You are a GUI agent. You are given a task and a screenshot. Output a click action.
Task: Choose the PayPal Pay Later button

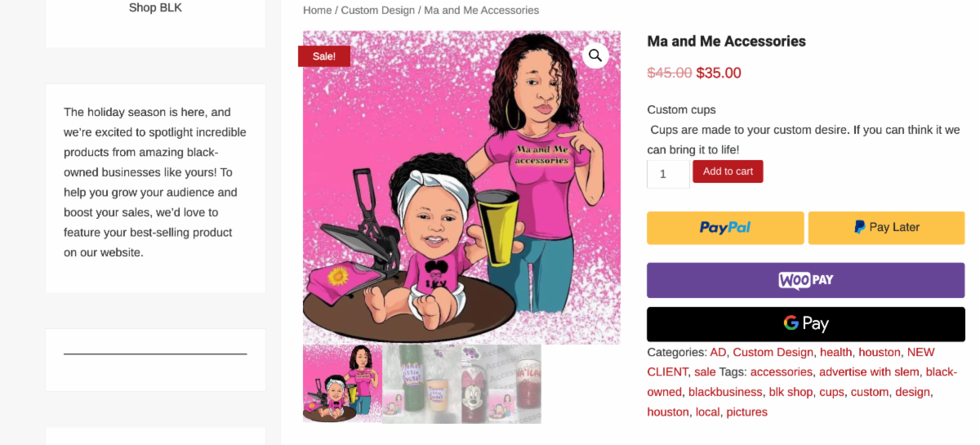click(x=886, y=228)
